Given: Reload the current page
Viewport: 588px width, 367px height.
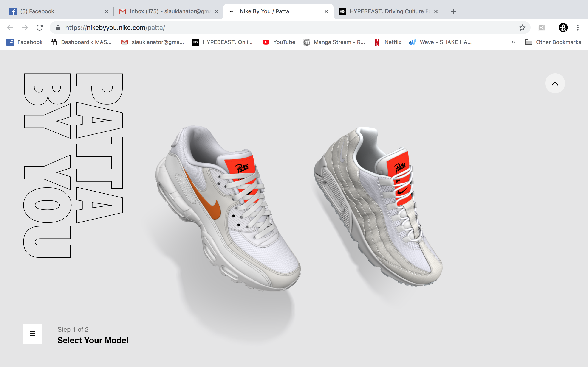Looking at the screenshot, I should (40, 28).
